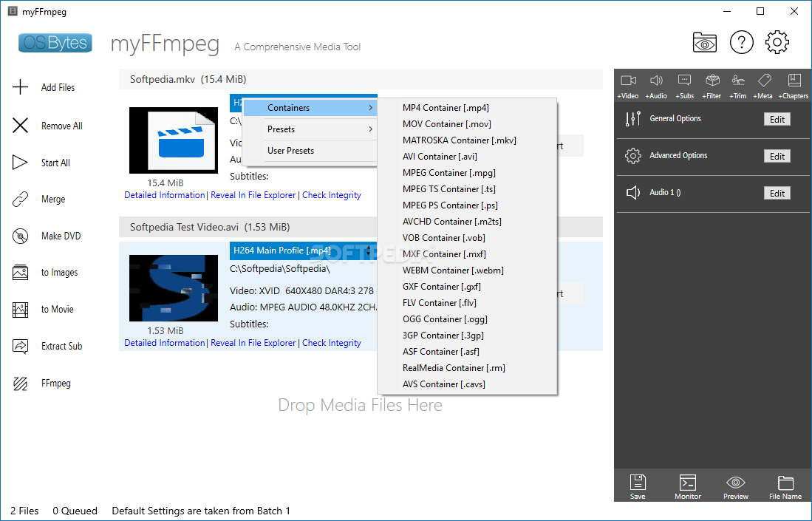Open the Help question mark icon
The width and height of the screenshot is (812, 521).
[x=742, y=42]
